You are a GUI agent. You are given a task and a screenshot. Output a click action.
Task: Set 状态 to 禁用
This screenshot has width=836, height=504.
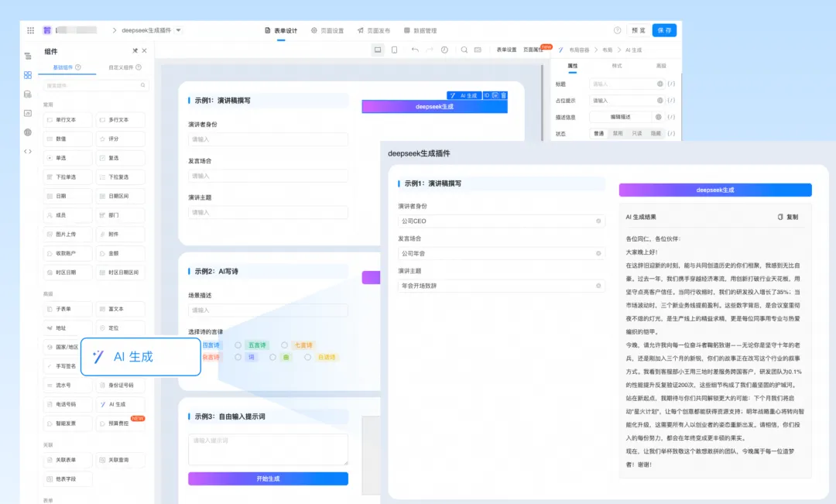point(618,133)
